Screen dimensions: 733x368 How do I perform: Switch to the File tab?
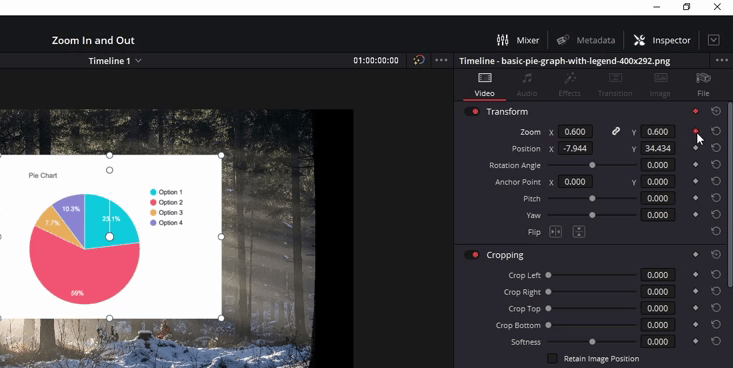pos(703,85)
